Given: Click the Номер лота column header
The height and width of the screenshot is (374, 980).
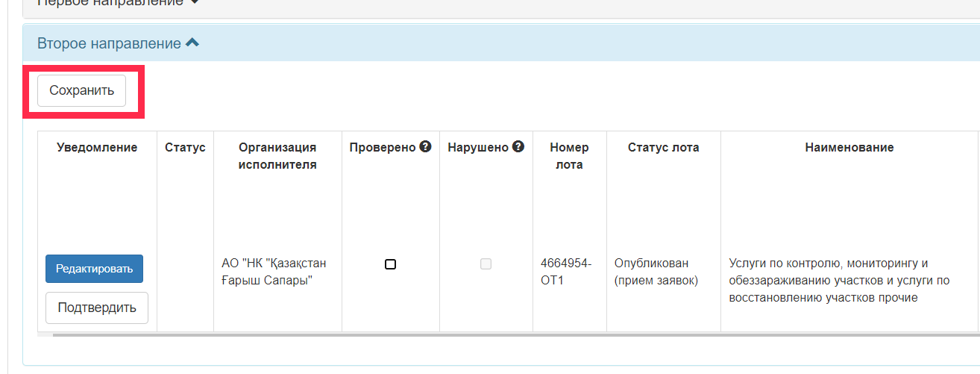Looking at the screenshot, I should pos(570,156).
